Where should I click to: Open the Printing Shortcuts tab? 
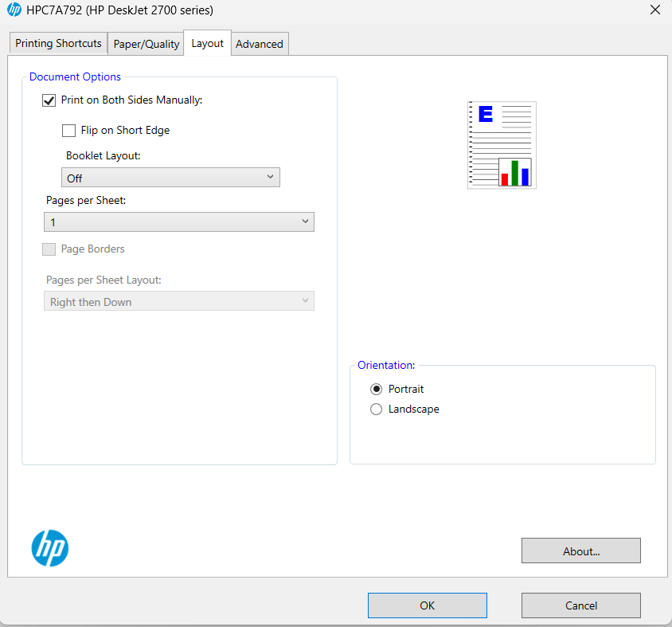click(57, 43)
